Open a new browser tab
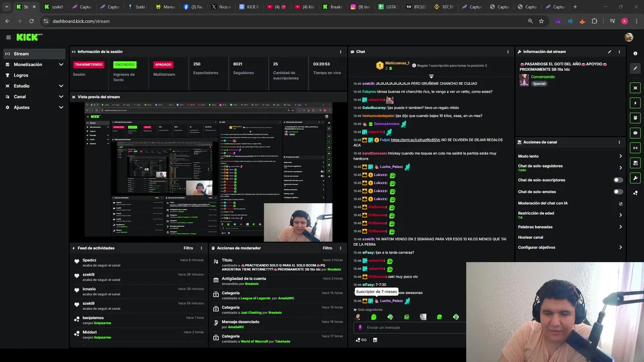The image size is (644, 362). pos(575,7)
